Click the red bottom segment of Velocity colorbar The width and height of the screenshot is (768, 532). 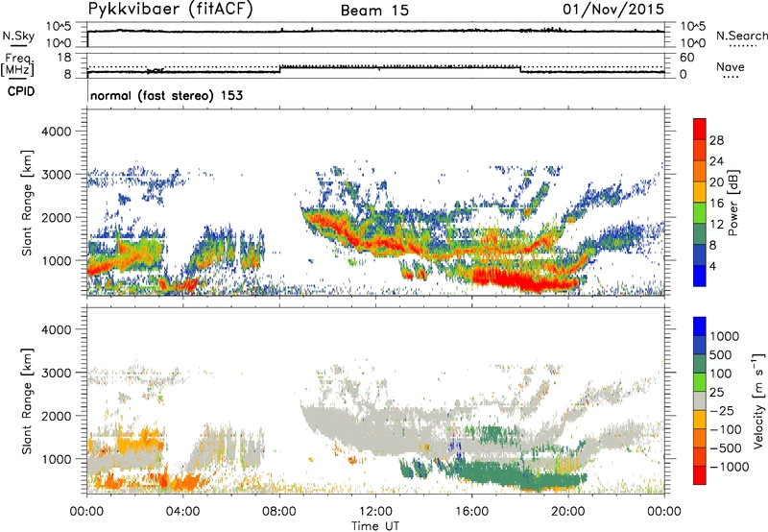(700, 475)
